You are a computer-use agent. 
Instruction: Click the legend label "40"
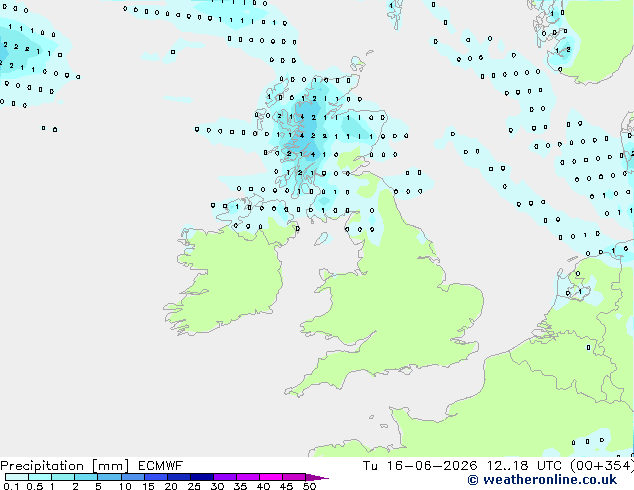(x=263, y=486)
